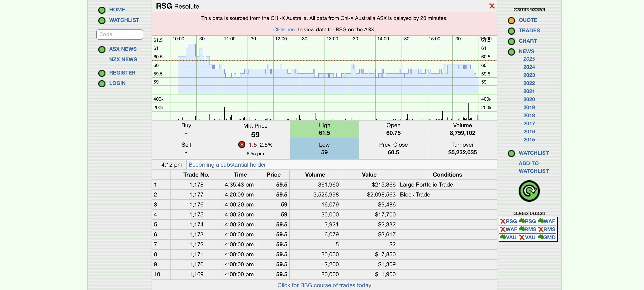Click the Turnover $5,232,035 value
The width and height of the screenshot is (644, 290).
click(x=462, y=152)
